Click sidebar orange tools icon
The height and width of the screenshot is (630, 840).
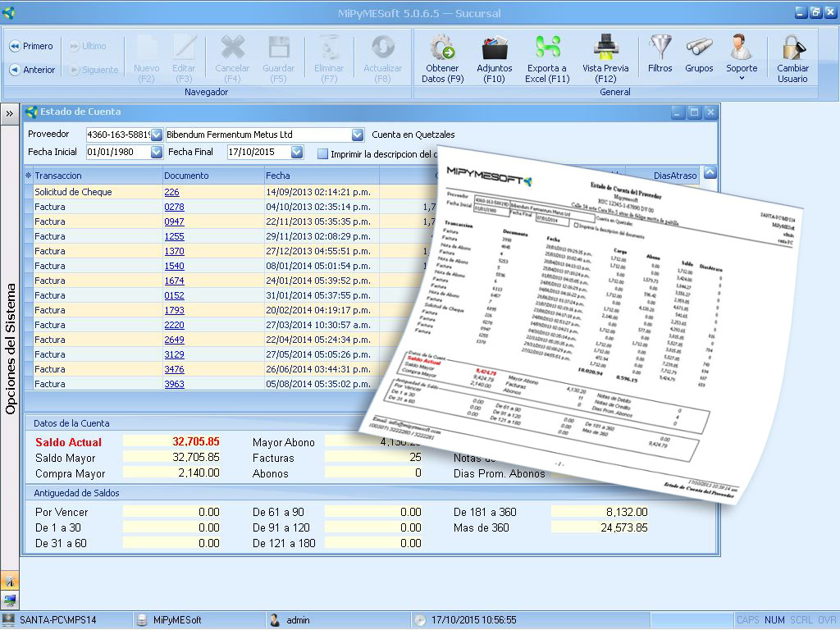[10, 581]
